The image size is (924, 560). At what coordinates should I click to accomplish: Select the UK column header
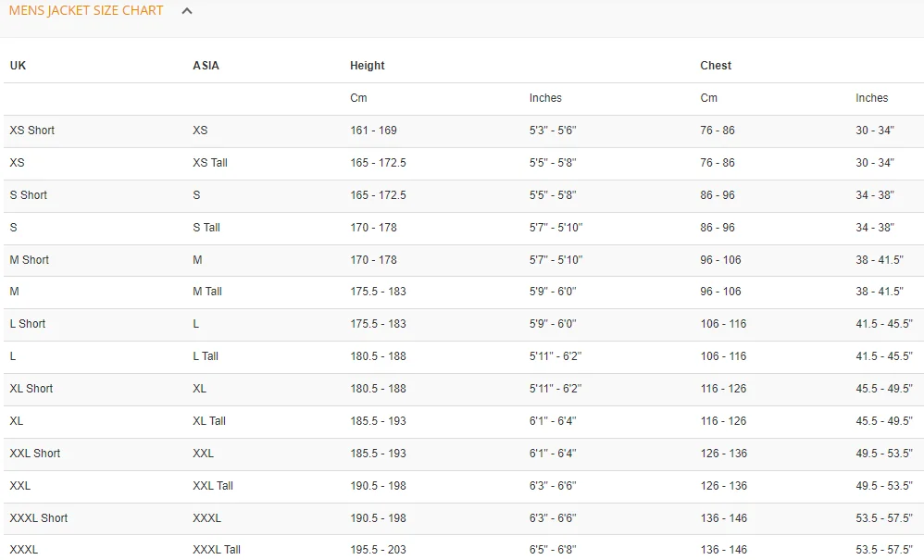(x=18, y=66)
